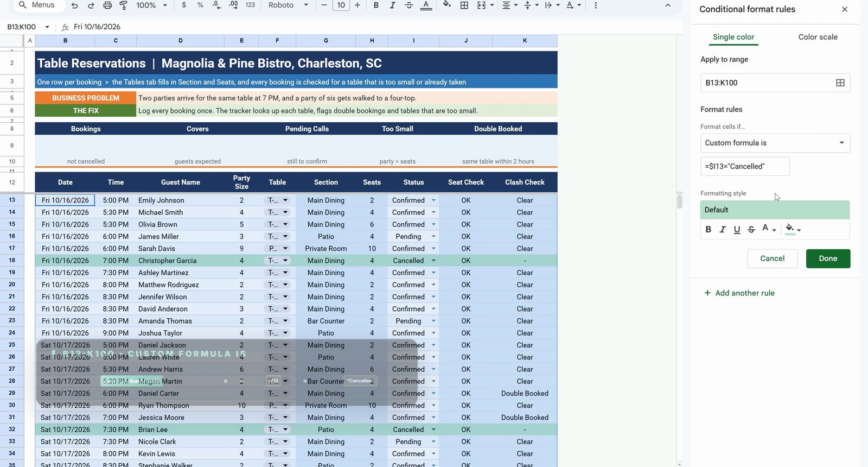Select row 18 header
The image size is (868, 467).
click(12, 261)
